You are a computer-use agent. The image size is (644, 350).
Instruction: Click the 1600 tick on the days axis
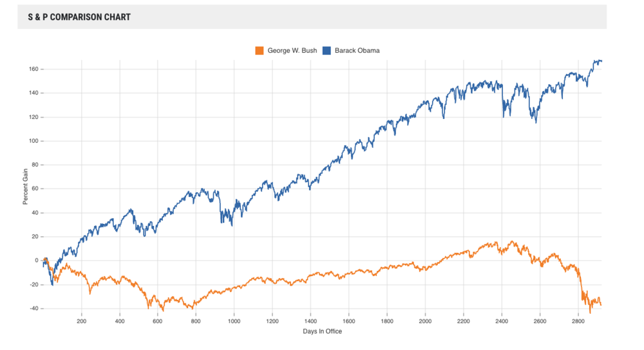coord(349,320)
